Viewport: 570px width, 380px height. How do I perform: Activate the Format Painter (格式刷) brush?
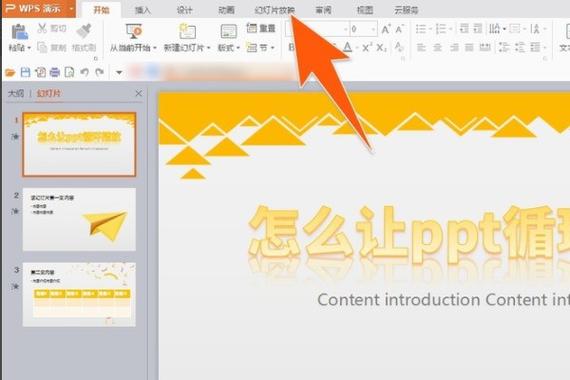(84, 31)
